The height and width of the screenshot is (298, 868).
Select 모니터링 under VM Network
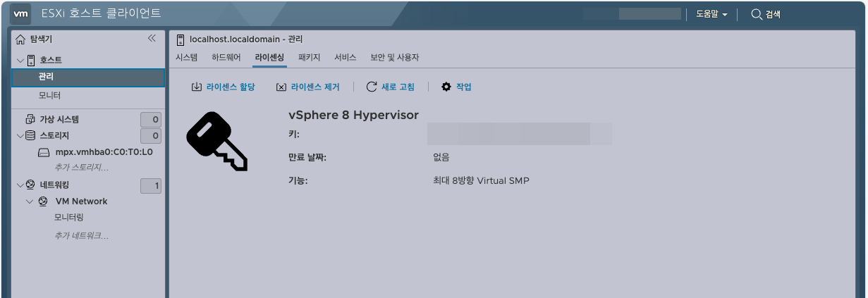click(69, 218)
